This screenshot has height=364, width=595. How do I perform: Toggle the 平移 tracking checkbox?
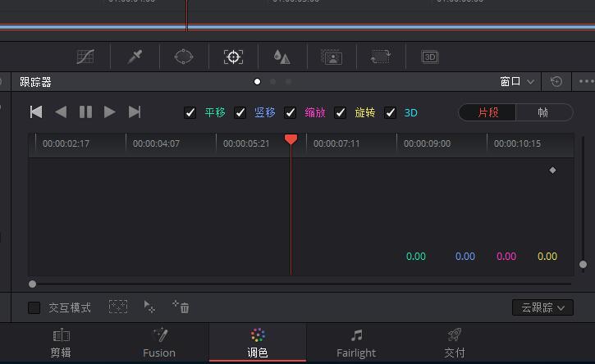coord(190,112)
